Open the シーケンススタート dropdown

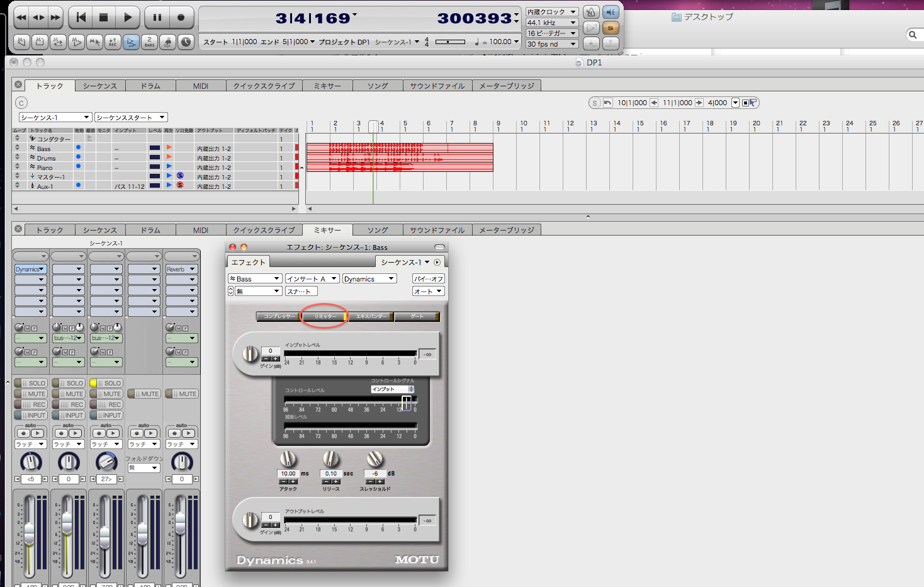coord(131,117)
